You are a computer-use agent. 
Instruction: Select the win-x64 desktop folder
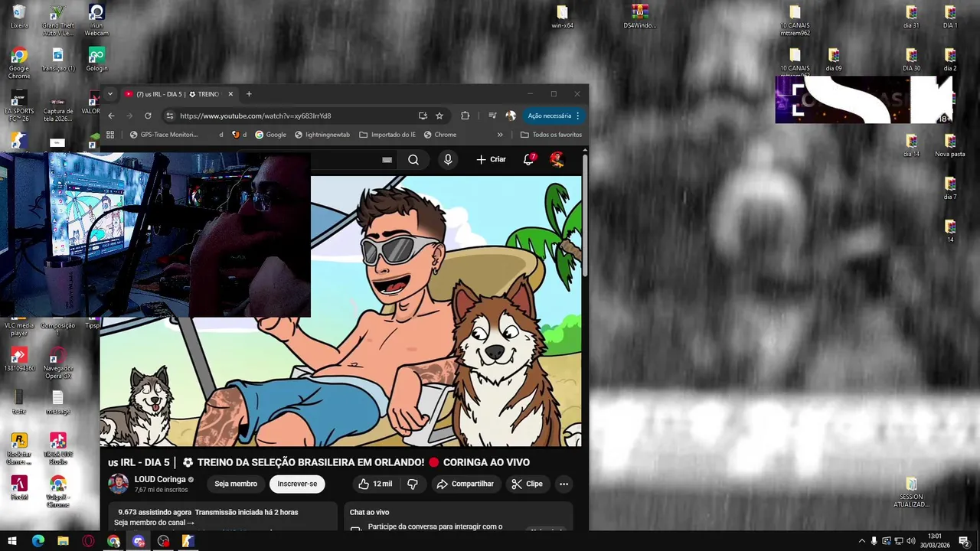point(563,17)
